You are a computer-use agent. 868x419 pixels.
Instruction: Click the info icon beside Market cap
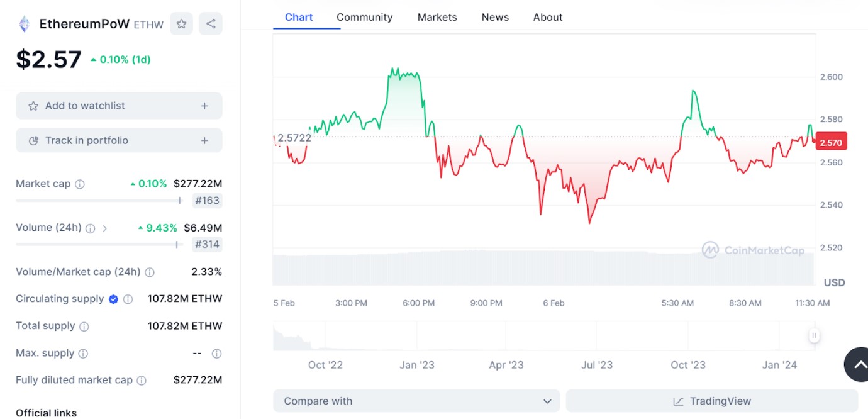(80, 184)
